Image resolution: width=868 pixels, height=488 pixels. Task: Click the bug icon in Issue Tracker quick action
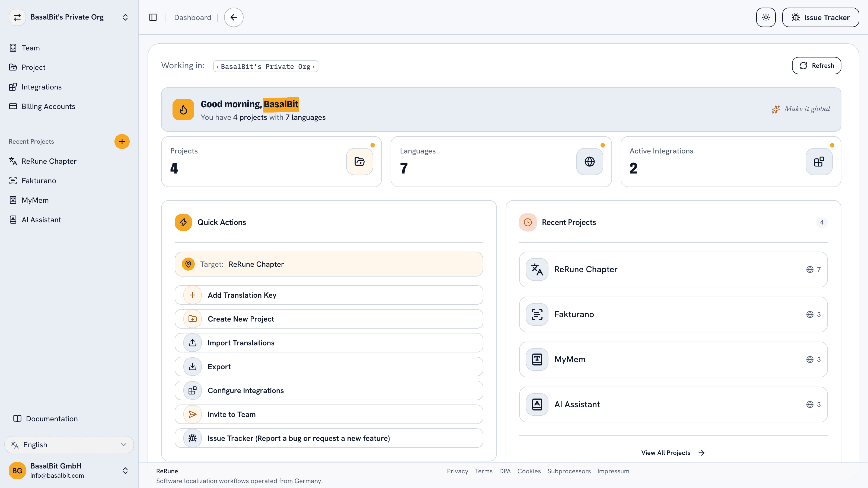(x=192, y=438)
